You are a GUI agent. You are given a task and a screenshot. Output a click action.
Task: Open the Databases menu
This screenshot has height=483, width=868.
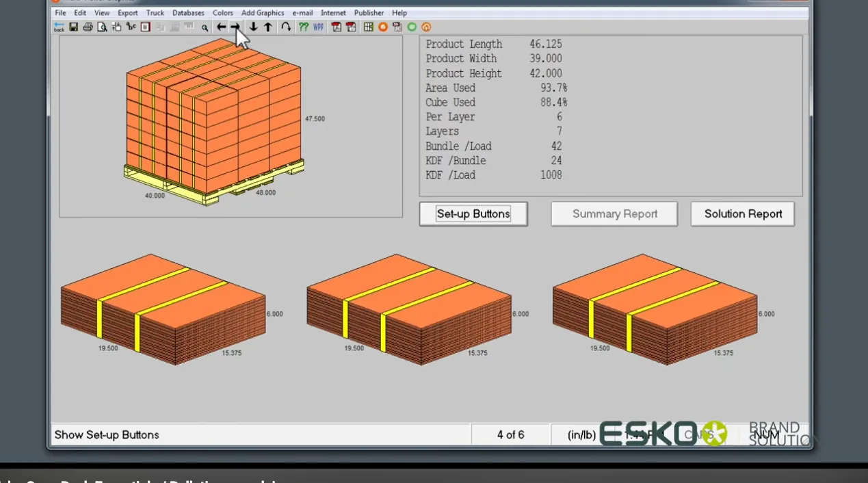[x=188, y=13]
